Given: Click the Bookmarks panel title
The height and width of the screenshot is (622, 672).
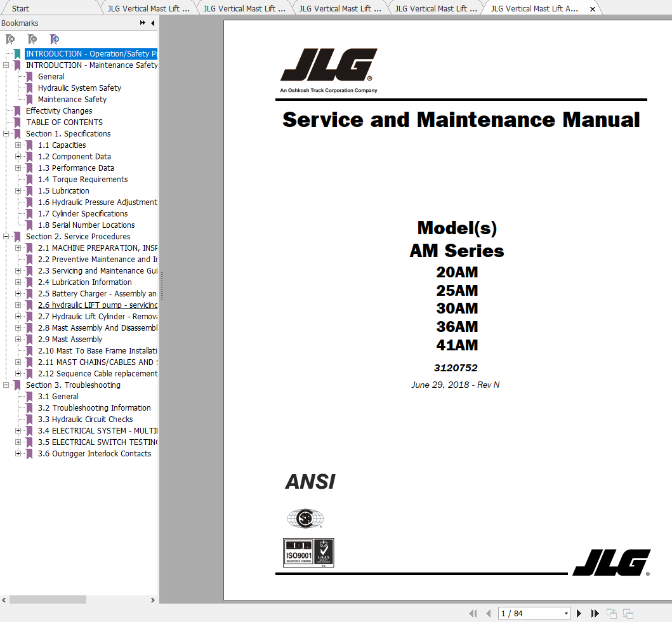Looking at the screenshot, I should point(20,23).
